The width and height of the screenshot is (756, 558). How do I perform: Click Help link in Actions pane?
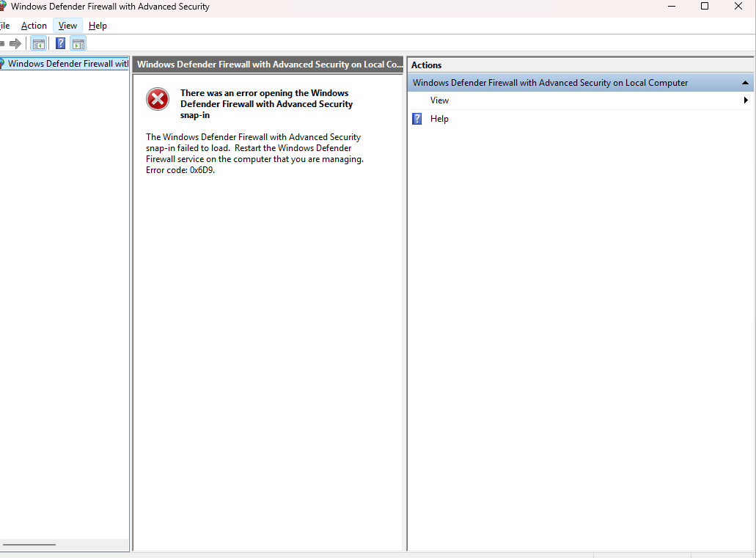pyautogui.click(x=439, y=119)
